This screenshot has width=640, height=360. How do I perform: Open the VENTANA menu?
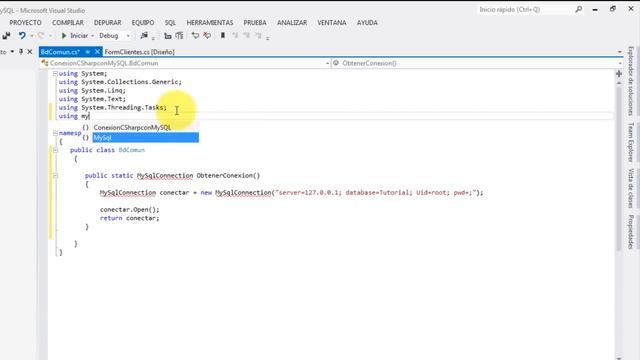[331, 23]
